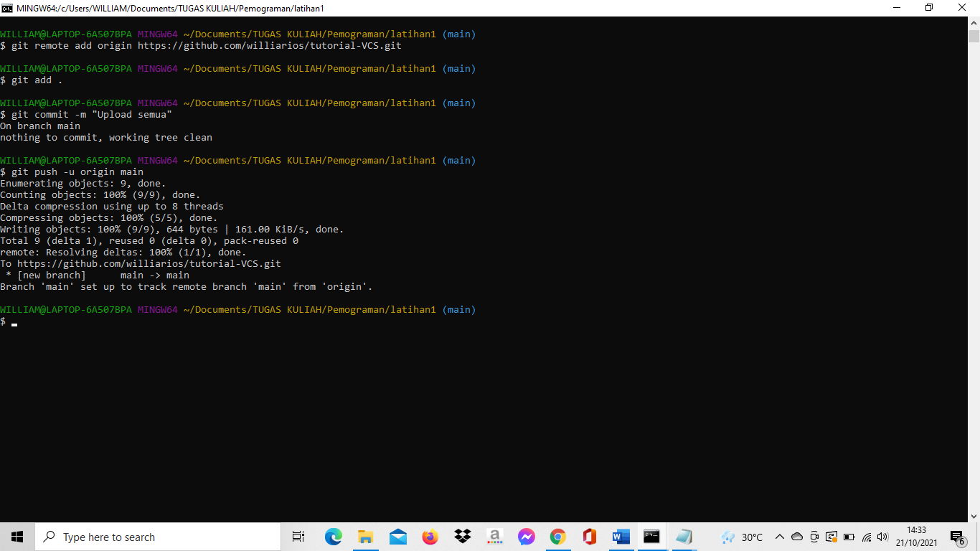Open the Windows Start menu
This screenshot has width=980, height=551.
(17, 537)
